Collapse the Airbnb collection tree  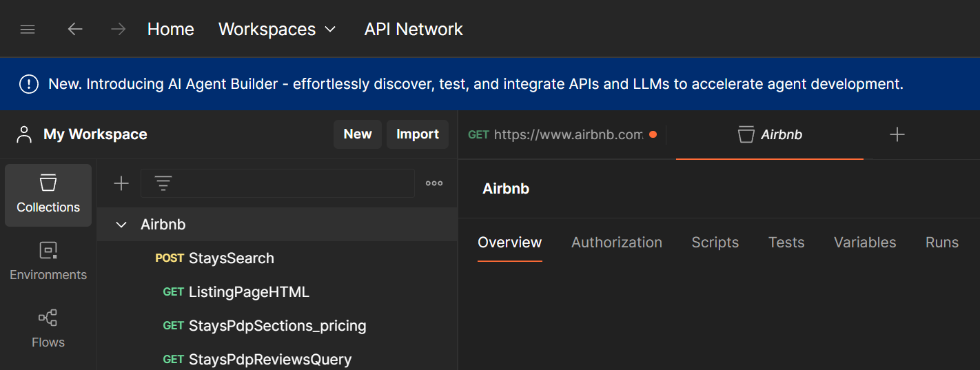pos(122,225)
